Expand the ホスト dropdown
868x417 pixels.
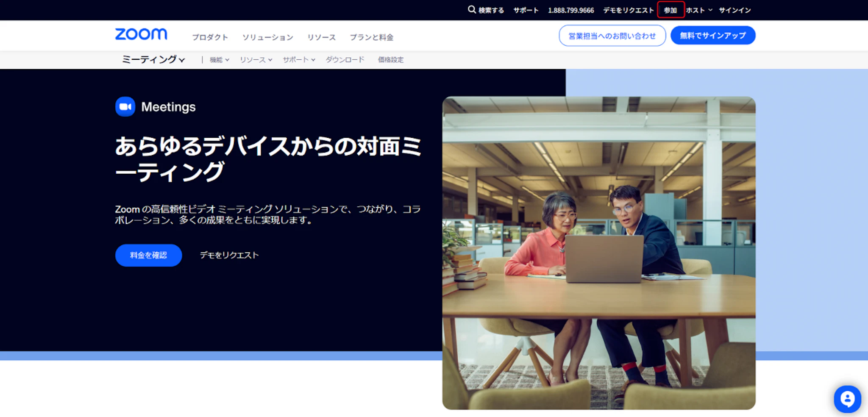coord(699,10)
